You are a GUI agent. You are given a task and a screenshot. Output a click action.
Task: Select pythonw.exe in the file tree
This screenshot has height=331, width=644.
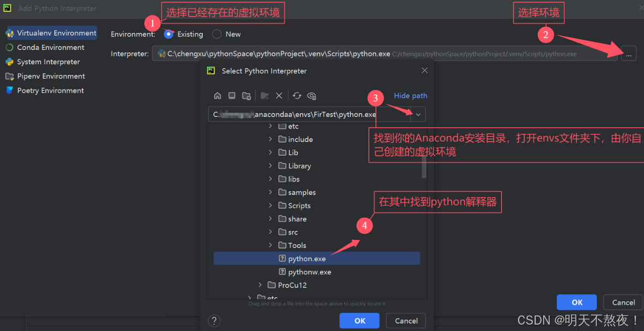coord(316,272)
